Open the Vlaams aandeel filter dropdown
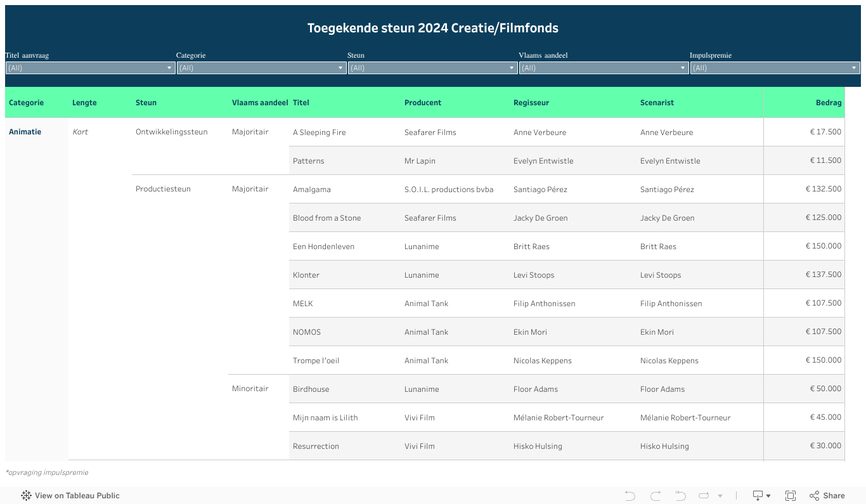This screenshot has height=504, width=866. coord(604,68)
